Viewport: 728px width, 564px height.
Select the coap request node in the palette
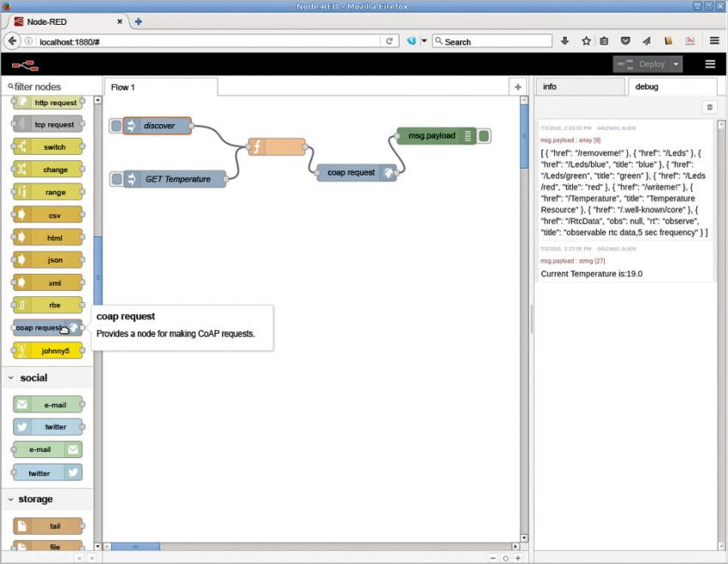40,328
